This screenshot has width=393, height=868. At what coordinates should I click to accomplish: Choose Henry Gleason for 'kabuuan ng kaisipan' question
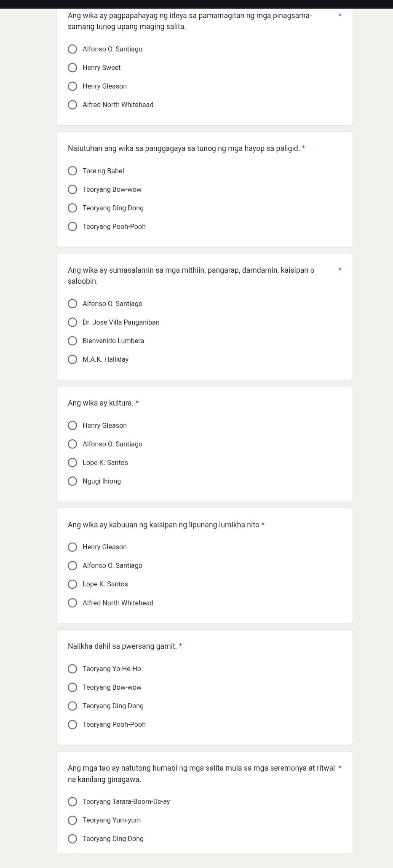point(72,547)
